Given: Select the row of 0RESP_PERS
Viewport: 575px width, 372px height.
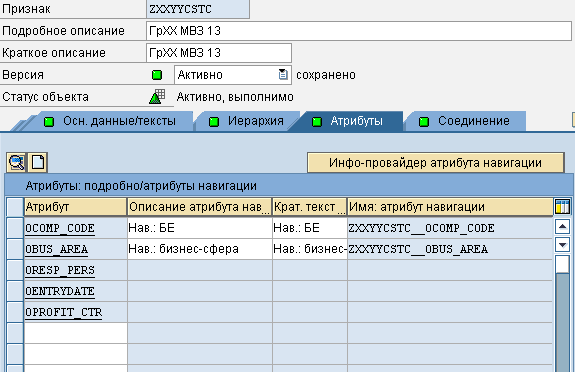Looking at the screenshot, I should [x=15, y=270].
